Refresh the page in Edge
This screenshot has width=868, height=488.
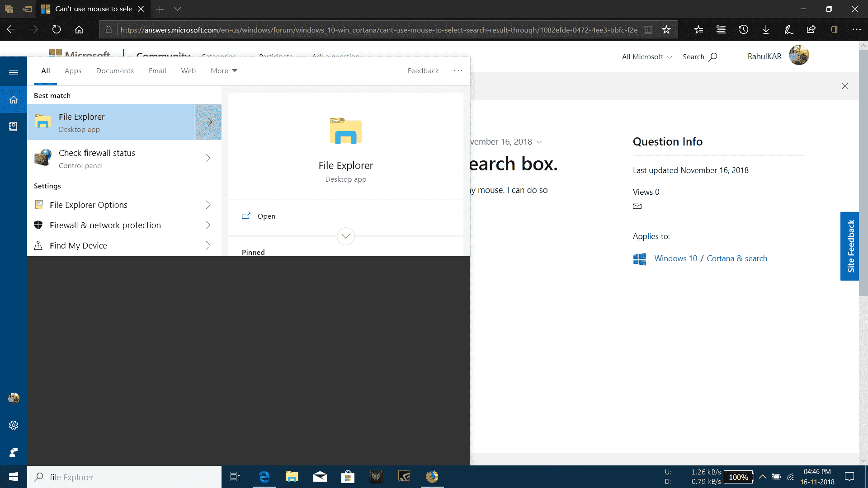point(57,29)
